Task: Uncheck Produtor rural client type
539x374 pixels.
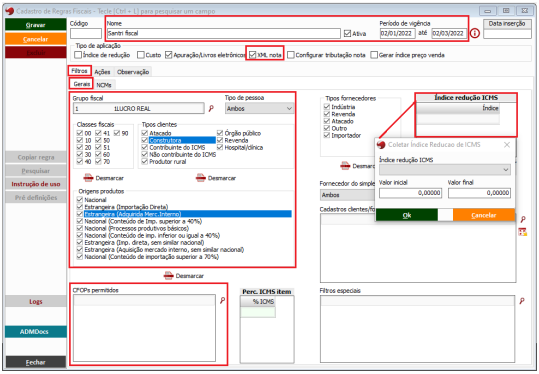Action: coord(145,162)
